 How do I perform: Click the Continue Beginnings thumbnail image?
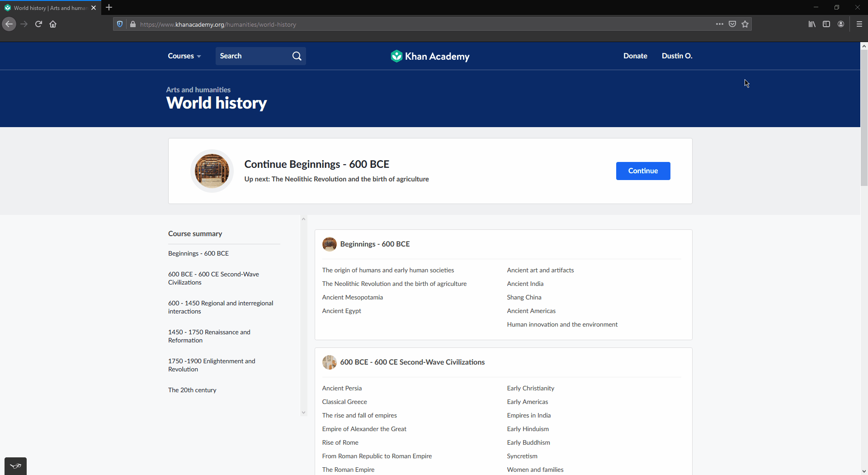tap(212, 171)
